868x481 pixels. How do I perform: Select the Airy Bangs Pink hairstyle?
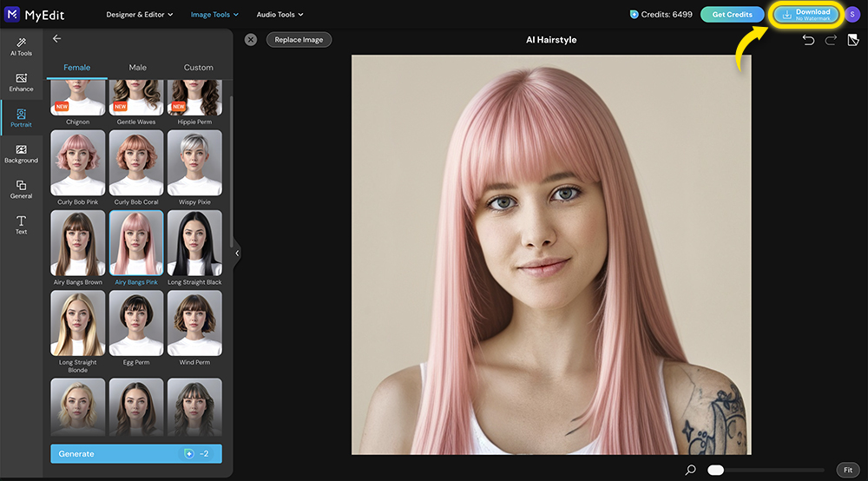[136, 242]
